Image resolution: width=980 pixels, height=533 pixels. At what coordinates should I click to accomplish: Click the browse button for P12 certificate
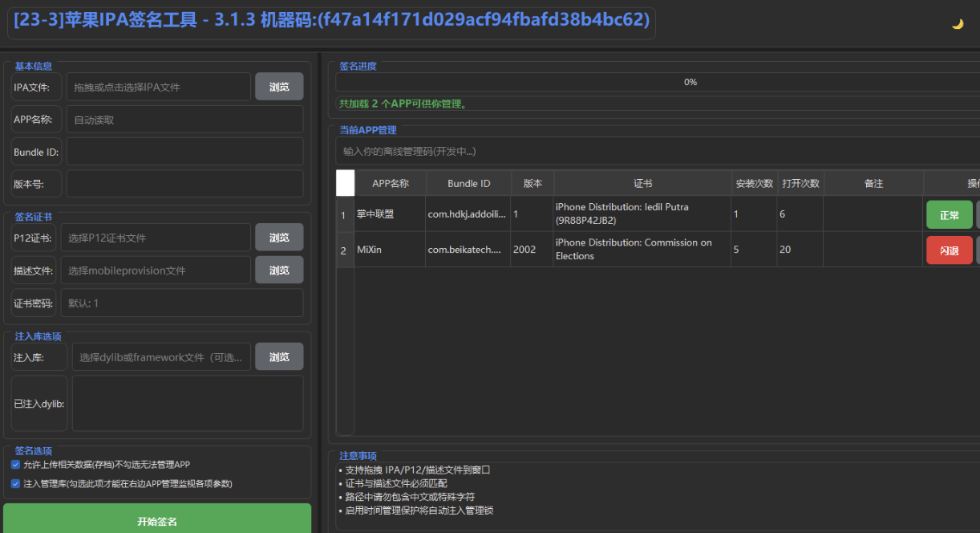pos(279,238)
